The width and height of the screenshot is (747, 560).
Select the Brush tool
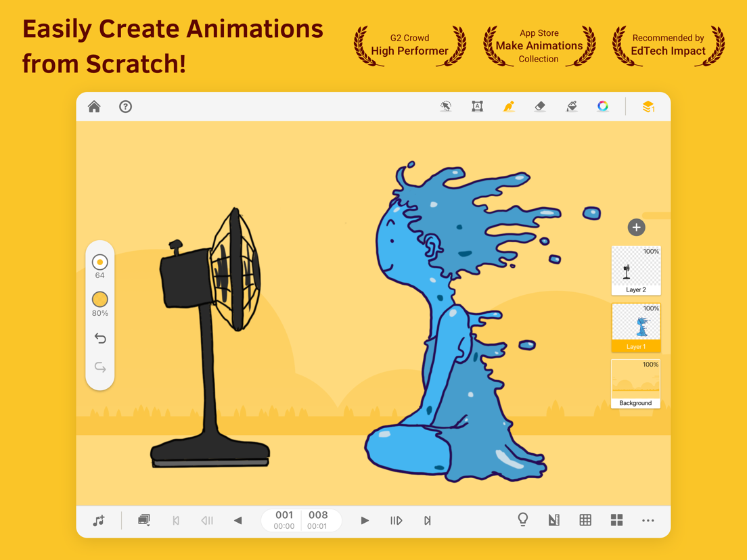tap(509, 106)
